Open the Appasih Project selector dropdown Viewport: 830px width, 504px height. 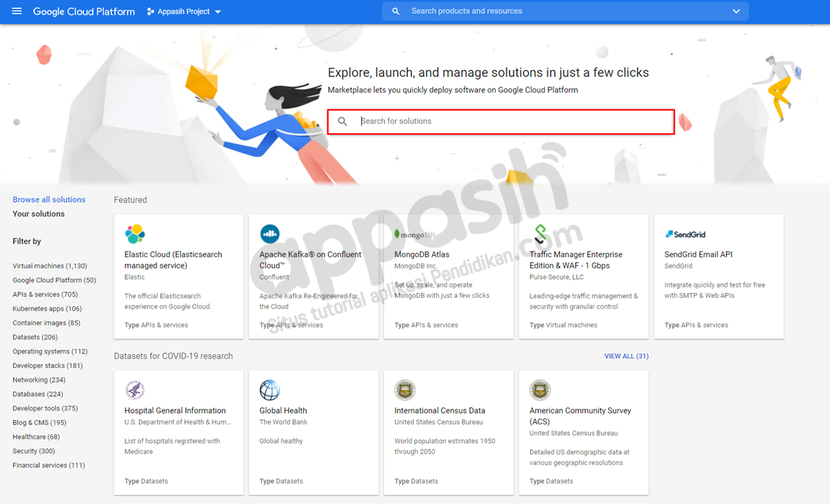[184, 12]
